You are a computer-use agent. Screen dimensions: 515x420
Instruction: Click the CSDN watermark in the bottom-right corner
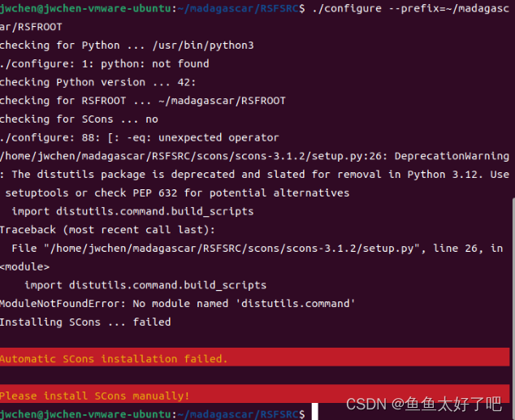[x=424, y=404]
